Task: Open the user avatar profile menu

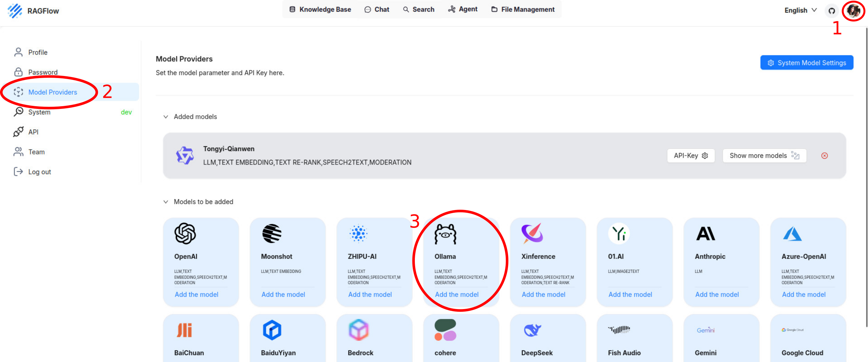Action: pyautogui.click(x=853, y=11)
